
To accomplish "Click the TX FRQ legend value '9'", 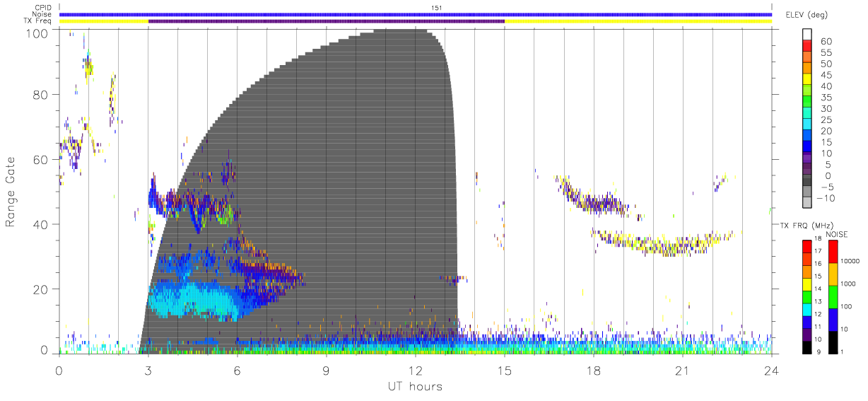I will click(819, 351).
